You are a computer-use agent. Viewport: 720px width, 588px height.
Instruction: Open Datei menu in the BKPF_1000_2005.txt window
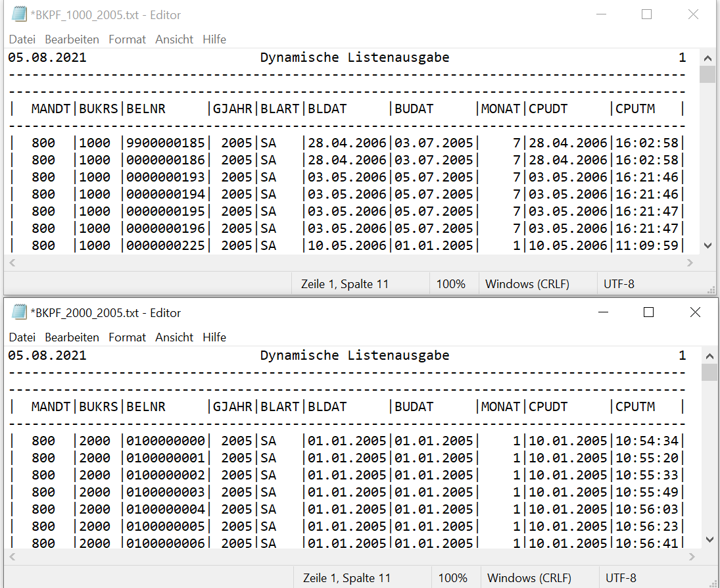(x=22, y=39)
